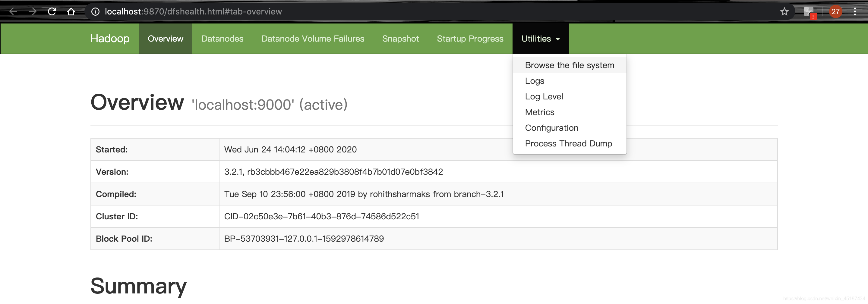
Task: Click the 'Block Pool ID:' row label
Action: point(124,239)
